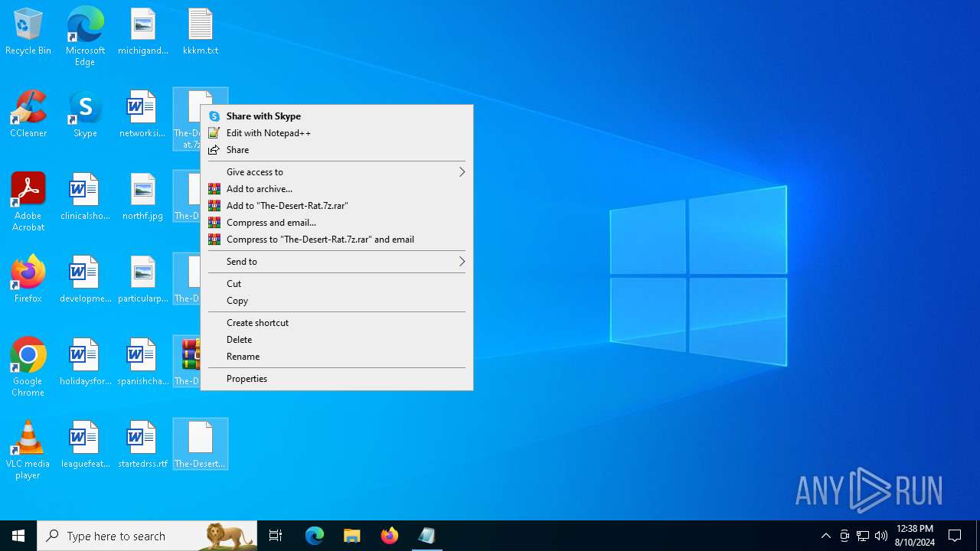980x551 pixels.
Task: Click the Start button
Action: (18, 536)
